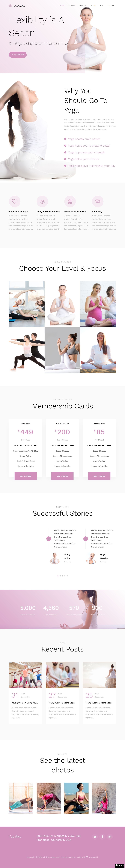
Task: Open the Facebook icon in footer
Action: point(102,837)
